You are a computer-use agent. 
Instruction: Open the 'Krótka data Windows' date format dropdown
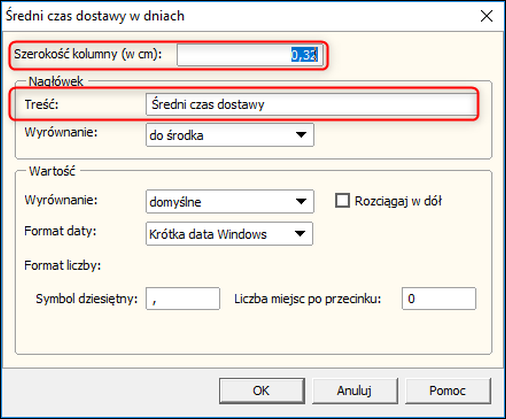[x=229, y=234]
